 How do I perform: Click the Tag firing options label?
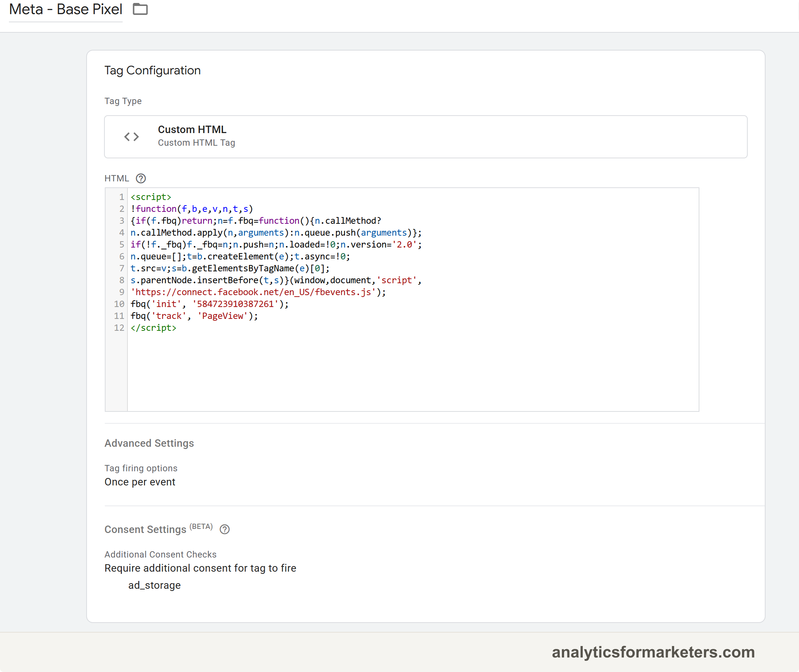(x=141, y=468)
